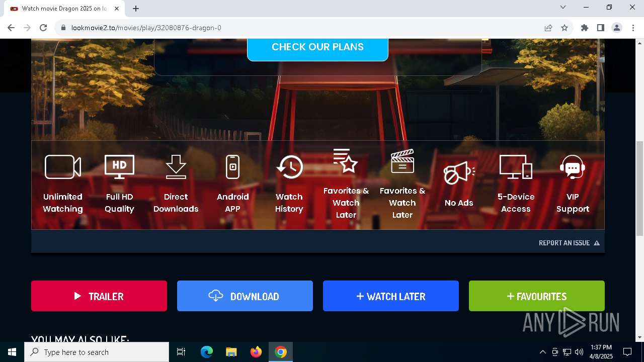This screenshot has width=644, height=362.
Task: Go back to the previous page
Action: point(11,28)
